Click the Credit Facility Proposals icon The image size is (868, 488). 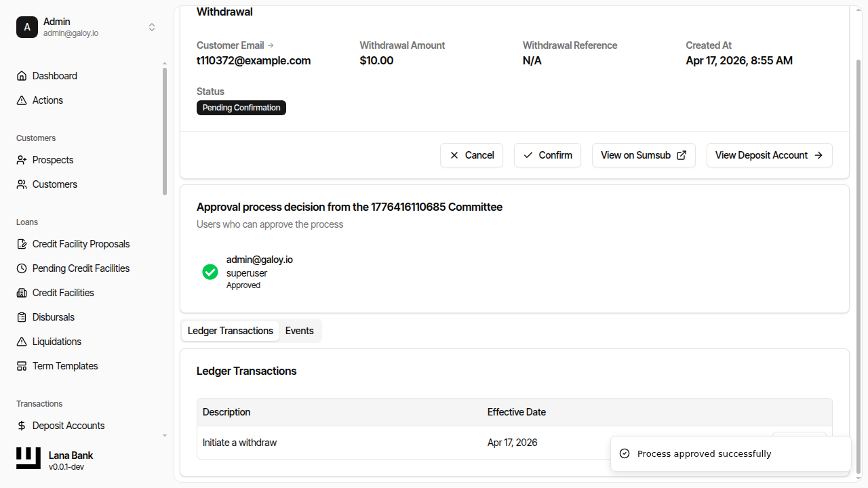click(x=22, y=244)
